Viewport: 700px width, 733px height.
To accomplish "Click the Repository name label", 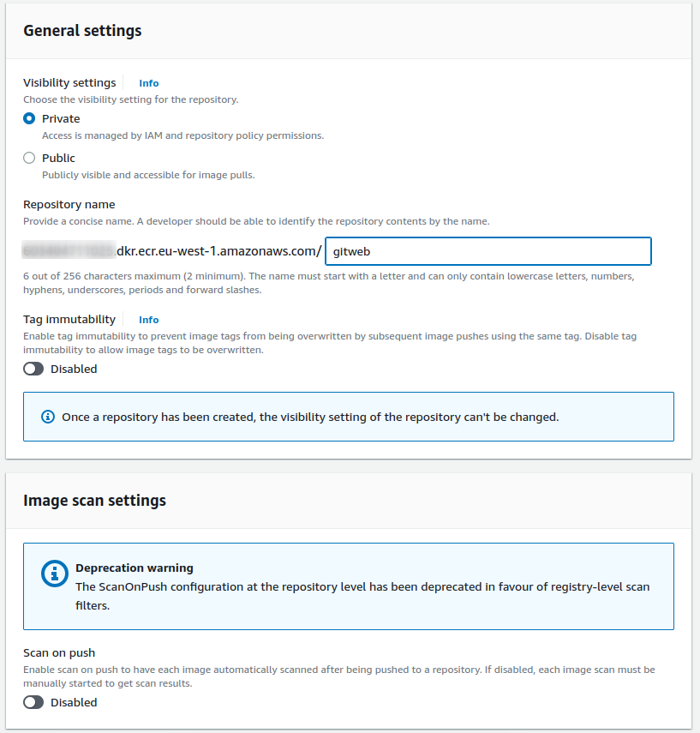I will (x=69, y=204).
